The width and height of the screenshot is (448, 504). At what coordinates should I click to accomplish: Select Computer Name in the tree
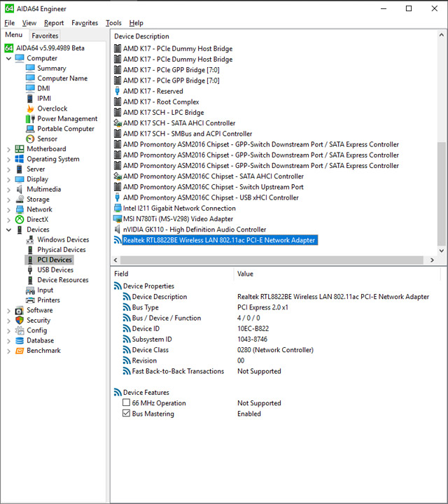(62, 78)
